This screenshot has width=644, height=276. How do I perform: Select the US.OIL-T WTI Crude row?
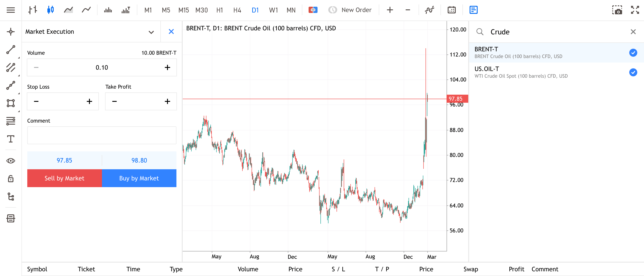click(556, 72)
